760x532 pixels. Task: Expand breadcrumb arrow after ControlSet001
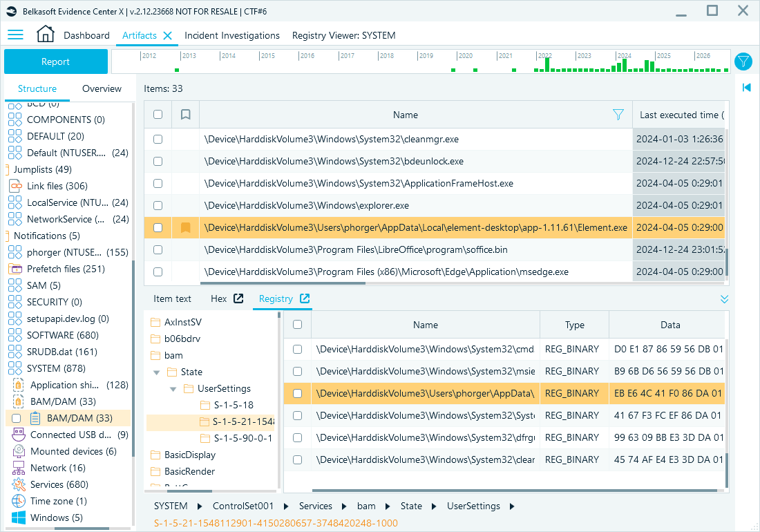coord(286,506)
